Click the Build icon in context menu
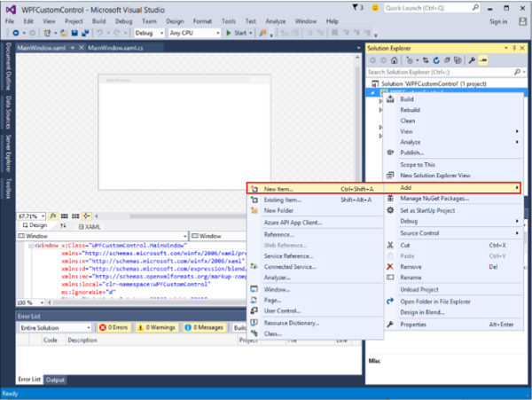 coord(391,99)
